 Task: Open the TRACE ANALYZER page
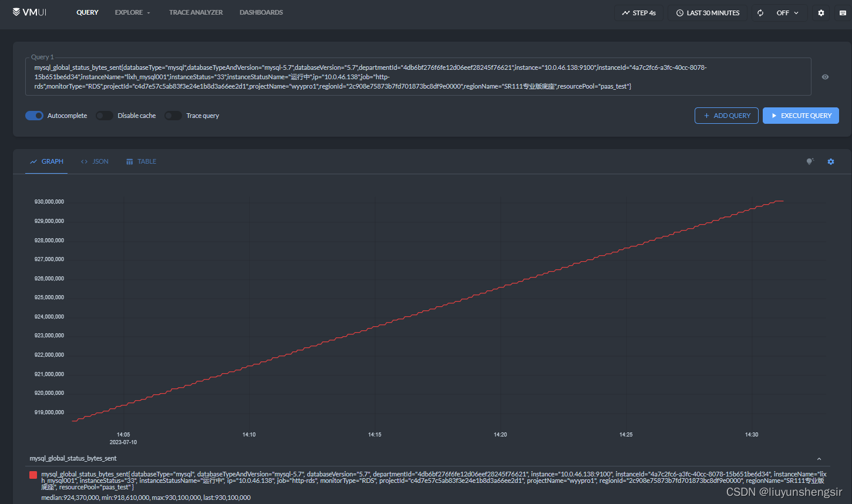[x=196, y=12]
